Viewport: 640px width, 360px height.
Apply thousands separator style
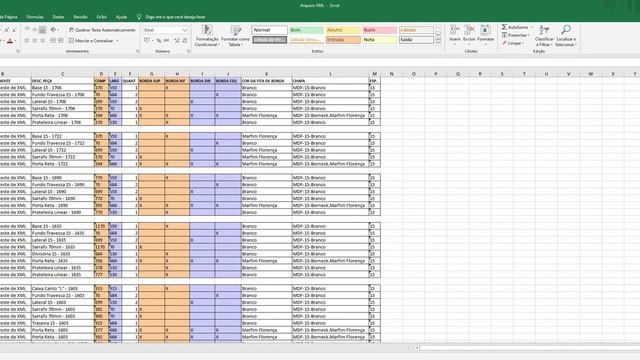click(167, 40)
